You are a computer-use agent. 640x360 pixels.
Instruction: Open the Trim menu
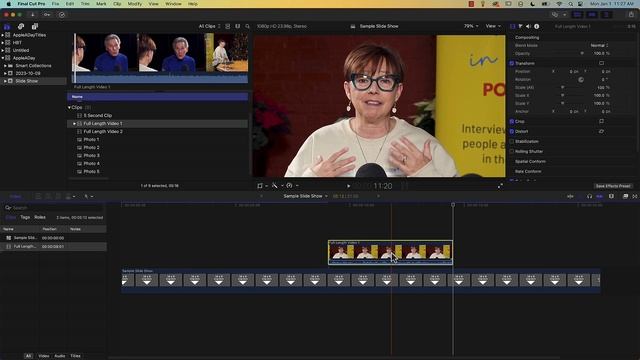(85, 4)
